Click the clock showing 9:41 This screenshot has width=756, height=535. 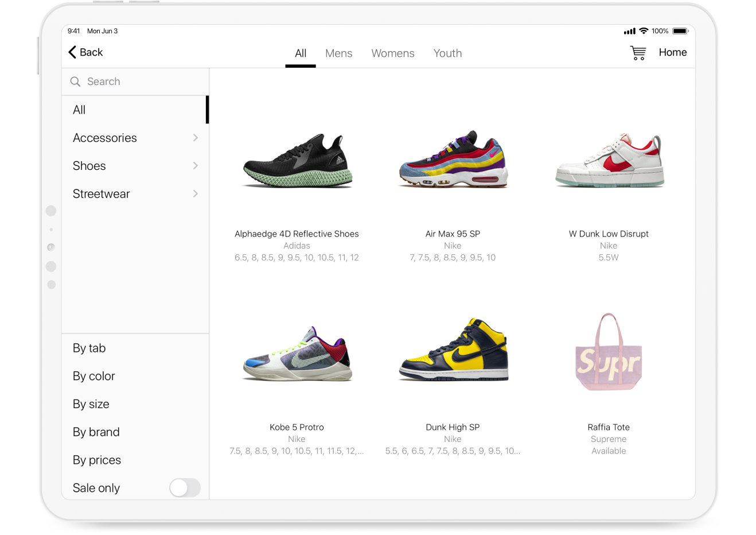(74, 31)
